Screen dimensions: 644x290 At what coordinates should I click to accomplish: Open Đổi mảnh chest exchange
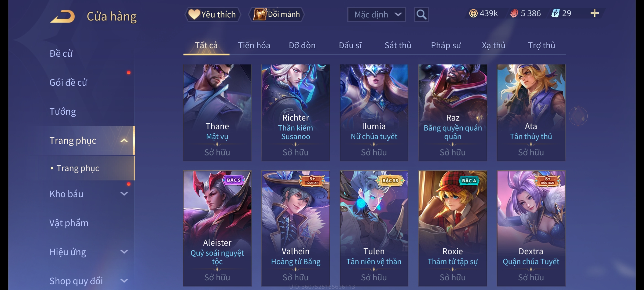tap(277, 14)
